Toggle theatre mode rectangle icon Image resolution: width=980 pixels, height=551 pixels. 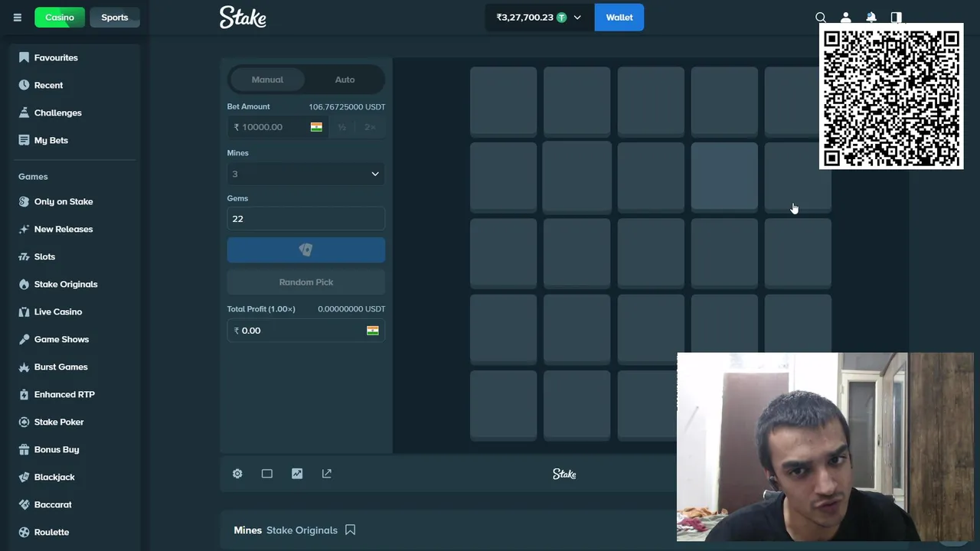tap(267, 474)
